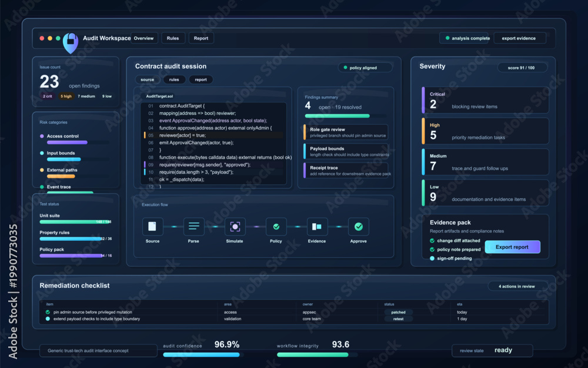Select the AuditTarget.sol file tab
The height and width of the screenshot is (368, 588).
[x=159, y=97]
